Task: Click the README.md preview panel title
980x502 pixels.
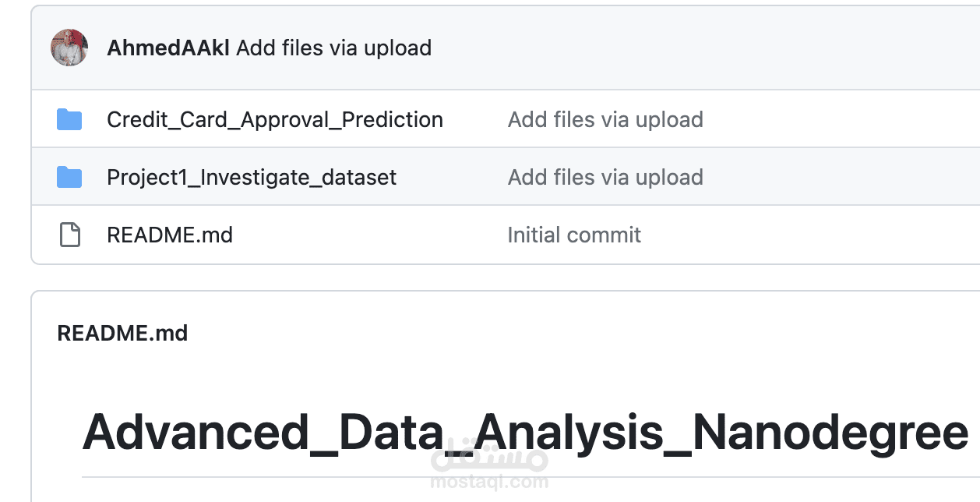Action: pos(122,334)
